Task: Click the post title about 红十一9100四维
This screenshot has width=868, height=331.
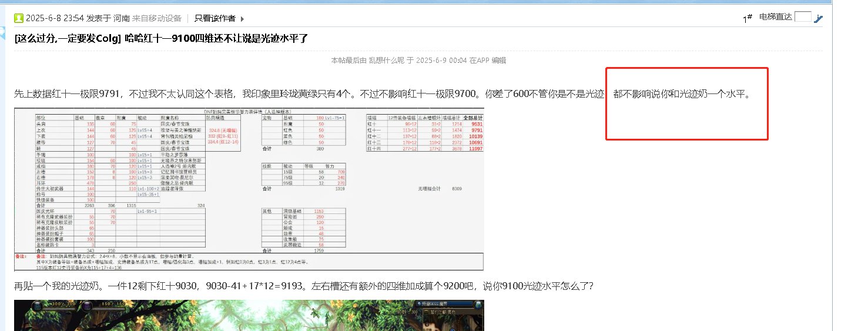Action: click(x=217, y=39)
